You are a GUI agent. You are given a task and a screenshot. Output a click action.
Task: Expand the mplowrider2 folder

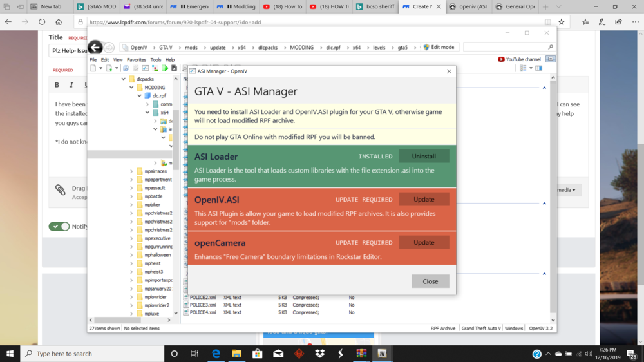131,305
